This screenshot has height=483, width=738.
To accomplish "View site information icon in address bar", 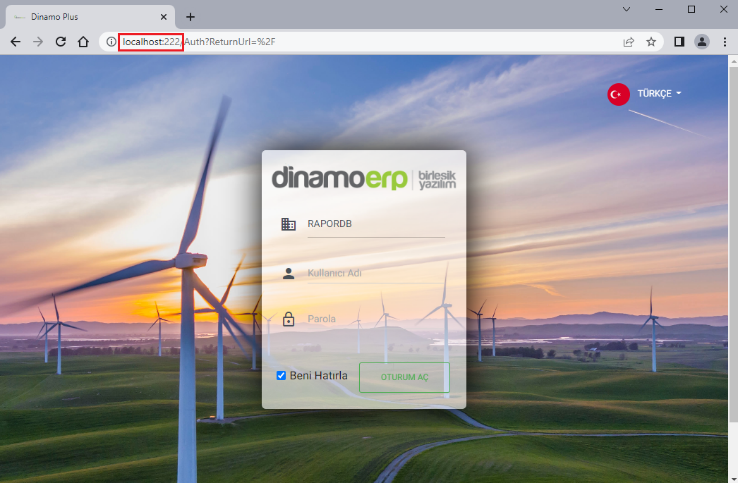I will coord(111,42).
